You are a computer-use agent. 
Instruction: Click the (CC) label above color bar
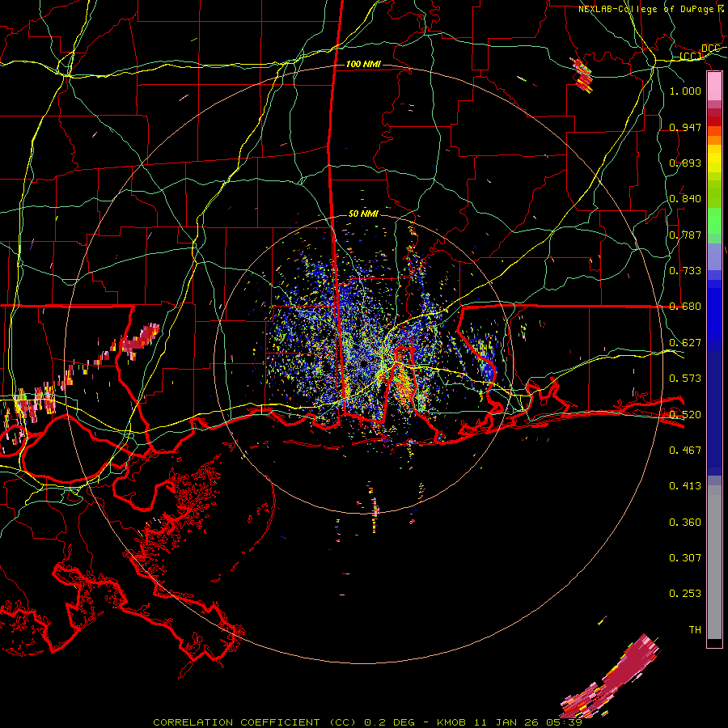[x=691, y=57]
